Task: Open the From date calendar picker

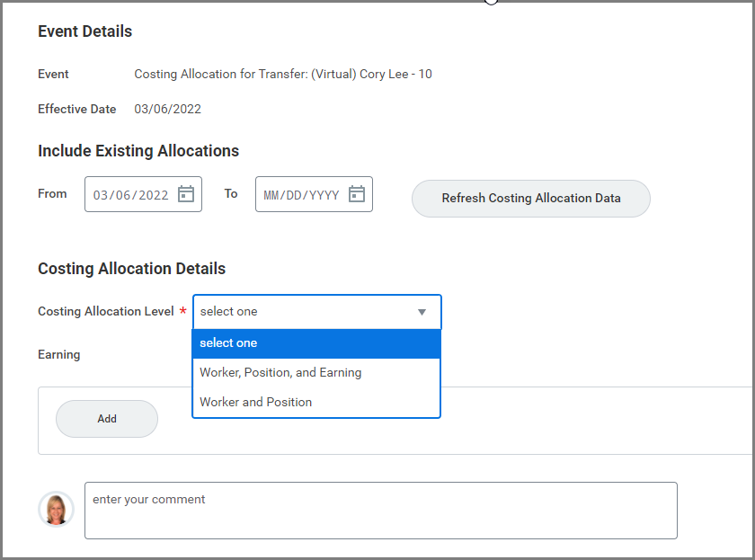Action: click(x=186, y=194)
